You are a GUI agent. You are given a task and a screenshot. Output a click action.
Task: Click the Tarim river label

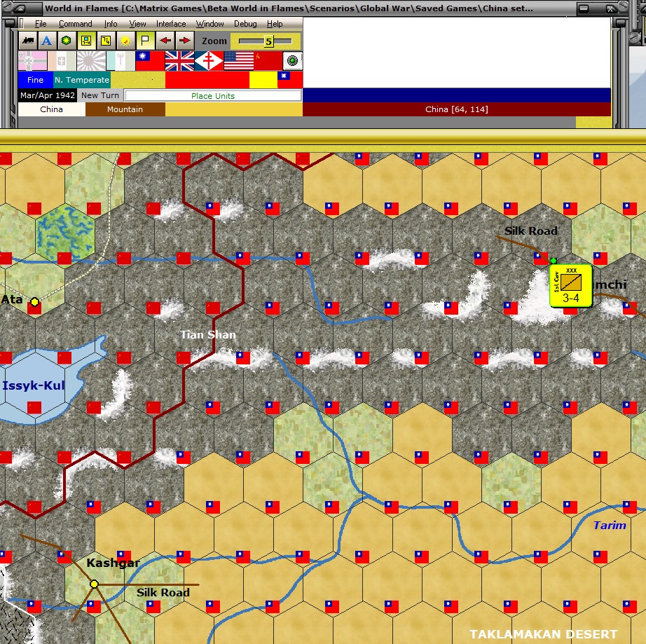[x=610, y=526]
